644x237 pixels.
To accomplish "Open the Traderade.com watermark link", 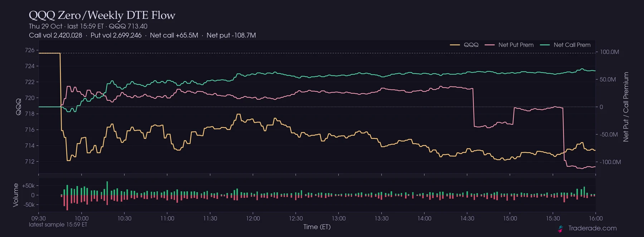I will 592,228.
